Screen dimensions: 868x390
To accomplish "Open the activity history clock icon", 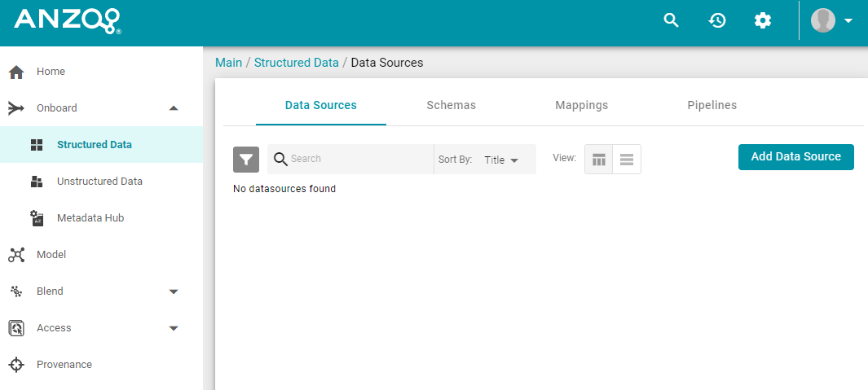I will coord(717,20).
